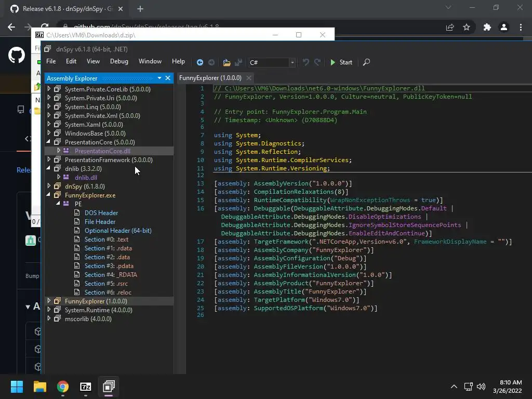Open the Help menu in dnSpy
The height and width of the screenshot is (399, 532).
click(x=178, y=61)
